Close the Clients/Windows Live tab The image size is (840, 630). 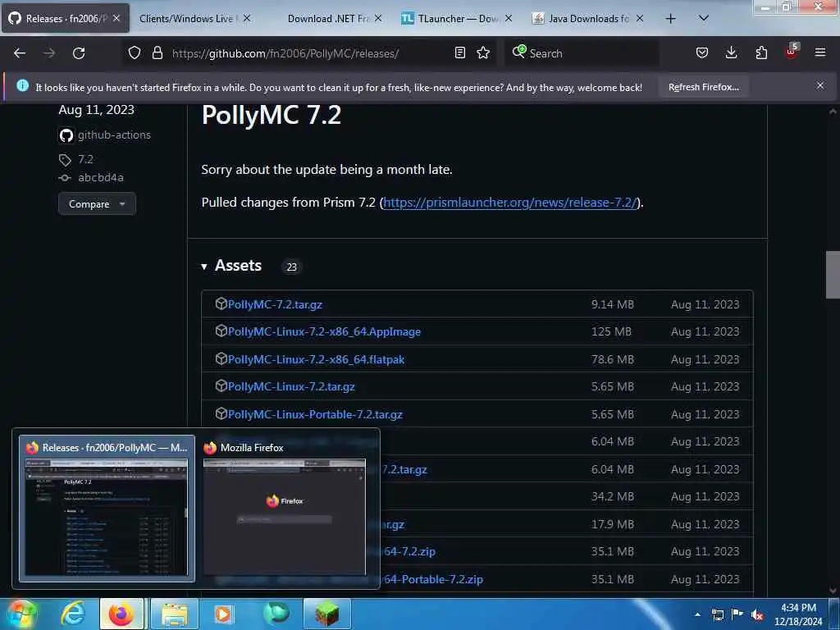[x=247, y=18]
